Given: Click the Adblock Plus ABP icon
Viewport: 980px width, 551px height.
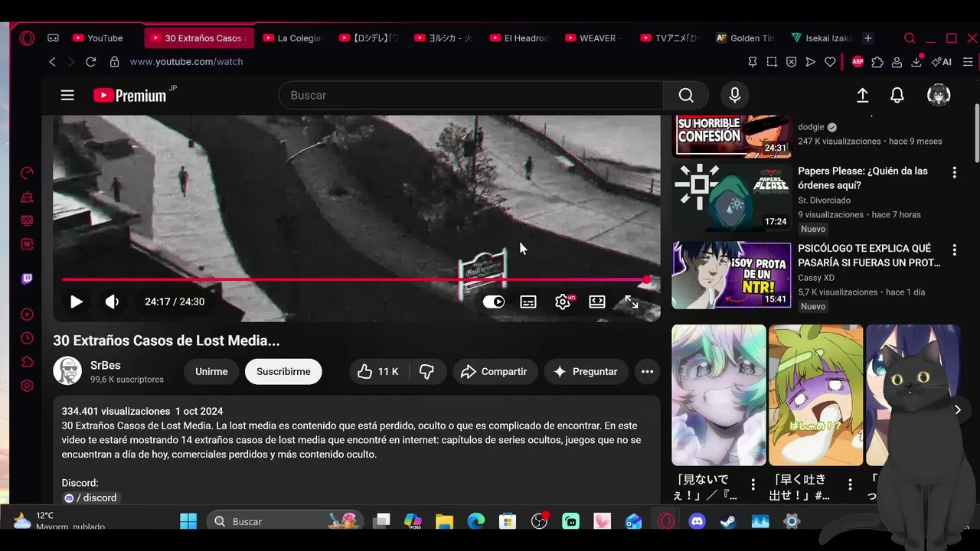Looking at the screenshot, I should click(857, 62).
